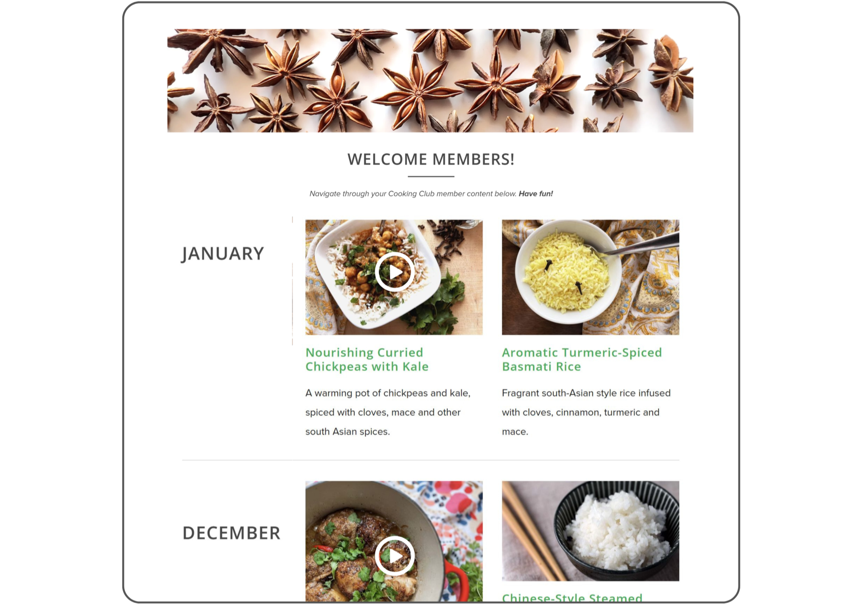850x616 pixels.
Task: Click the Fragrant south-Asian style rice description
Action: point(586,412)
